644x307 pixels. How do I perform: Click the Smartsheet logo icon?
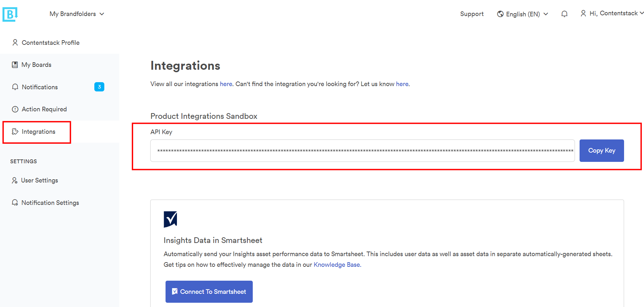coord(170,219)
